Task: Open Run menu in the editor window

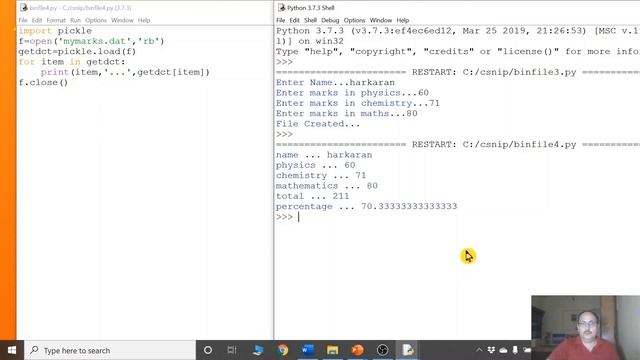Action: (x=75, y=20)
